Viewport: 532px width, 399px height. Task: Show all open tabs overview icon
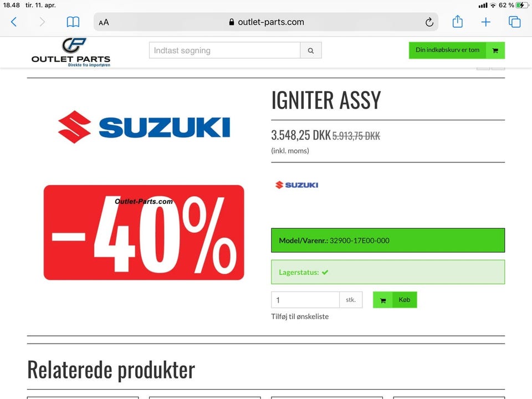pyautogui.click(x=514, y=22)
